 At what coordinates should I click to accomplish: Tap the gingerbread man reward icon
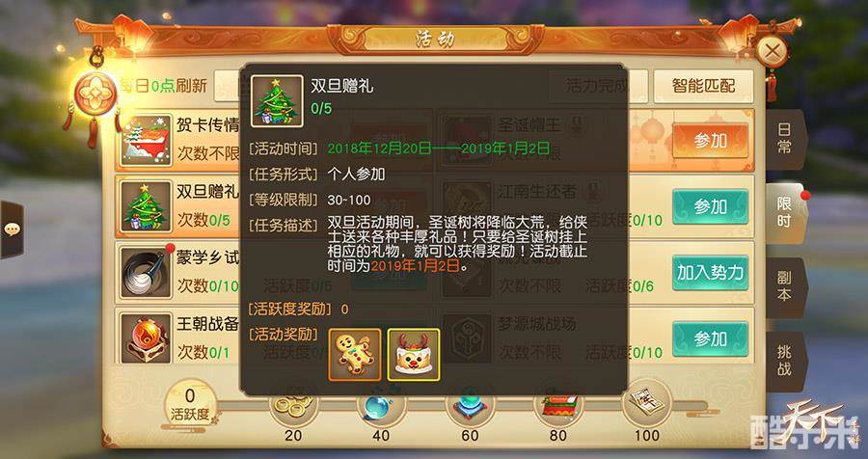355,354
